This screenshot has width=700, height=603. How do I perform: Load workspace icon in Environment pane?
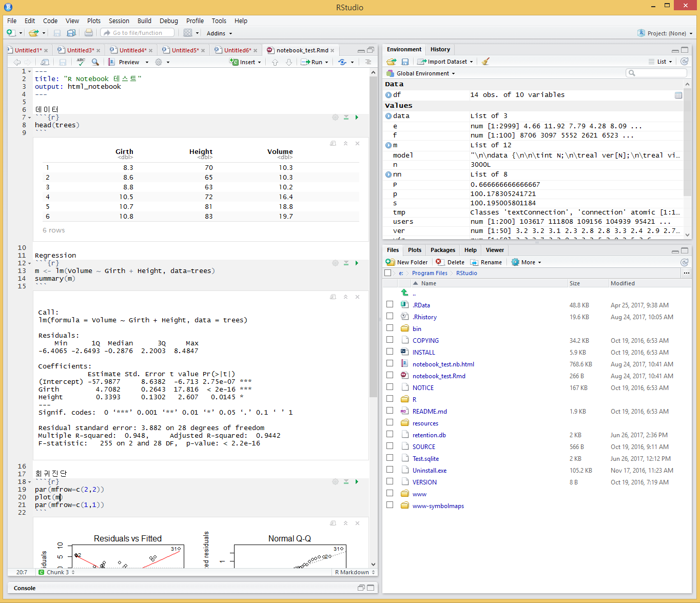pyautogui.click(x=392, y=62)
